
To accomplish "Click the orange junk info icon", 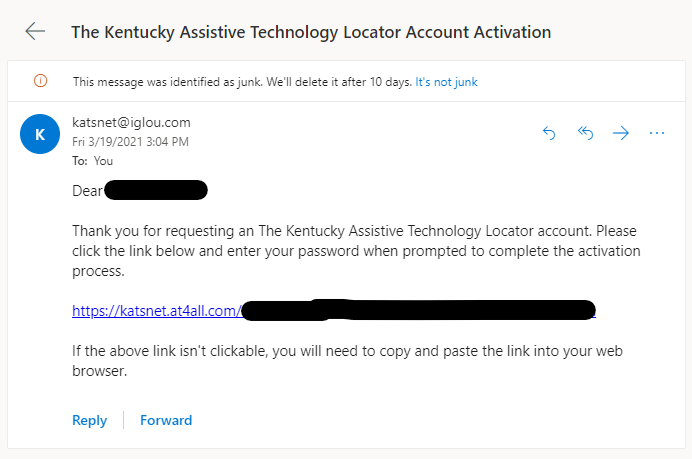I will tap(41, 81).
